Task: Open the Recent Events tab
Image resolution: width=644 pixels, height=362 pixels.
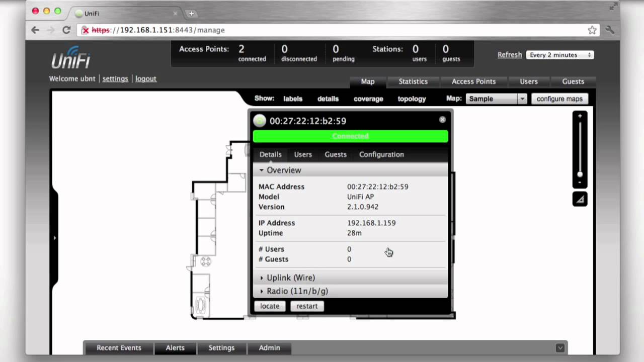Action: click(119, 347)
